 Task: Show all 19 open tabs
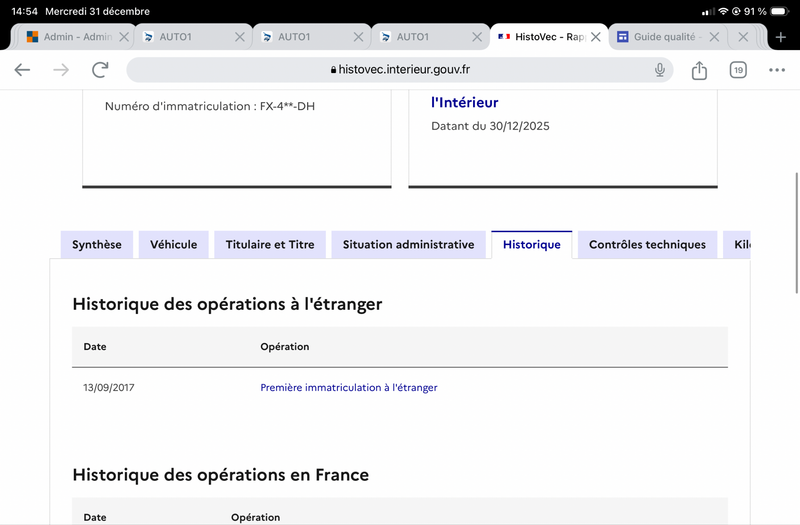[x=738, y=70]
